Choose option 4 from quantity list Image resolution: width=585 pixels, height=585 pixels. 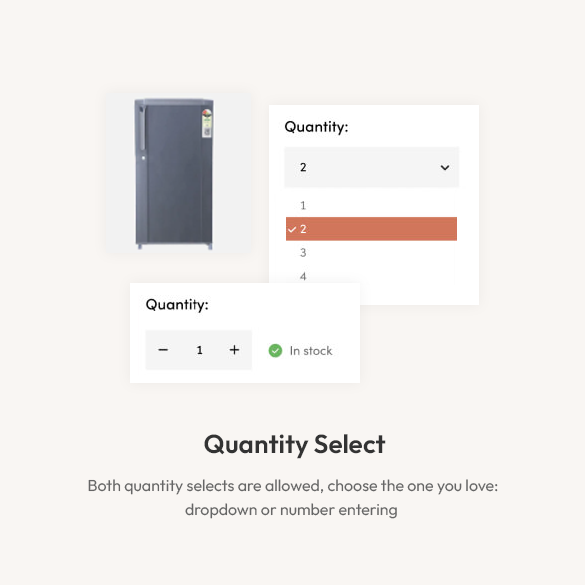[371, 275]
